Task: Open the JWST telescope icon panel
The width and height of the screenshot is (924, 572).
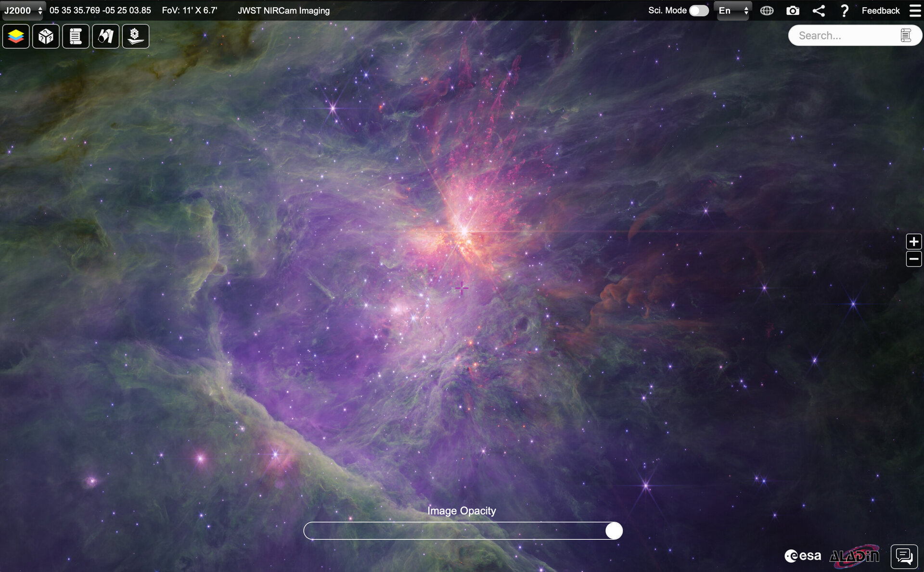Action: (x=135, y=36)
